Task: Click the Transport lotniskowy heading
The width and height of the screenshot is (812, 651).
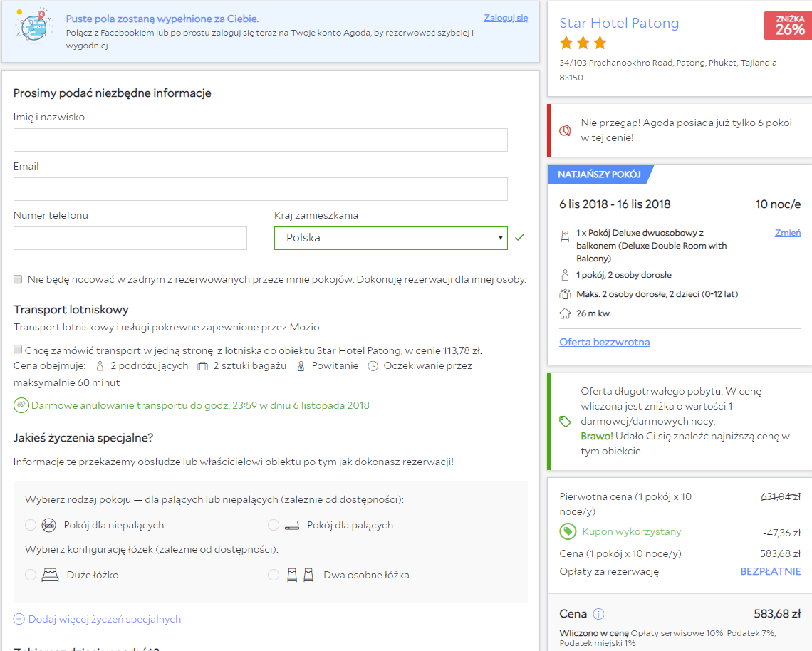Action: [71, 310]
